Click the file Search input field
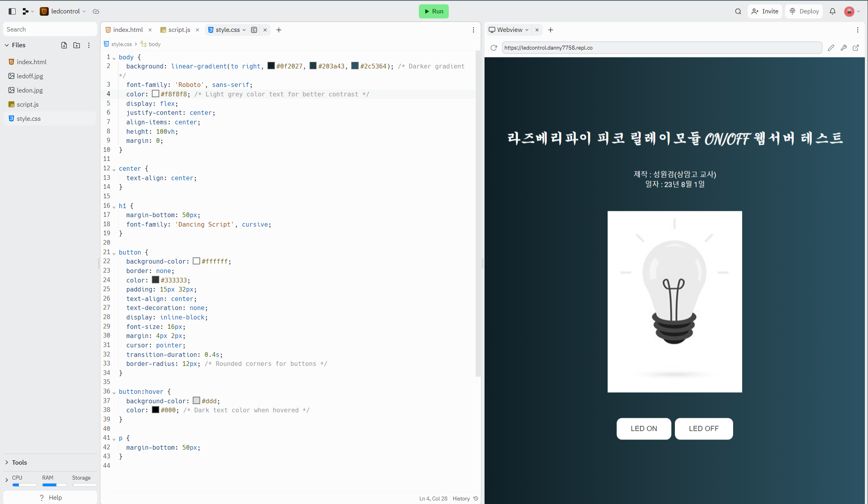This screenshot has width=868, height=504. click(50, 30)
